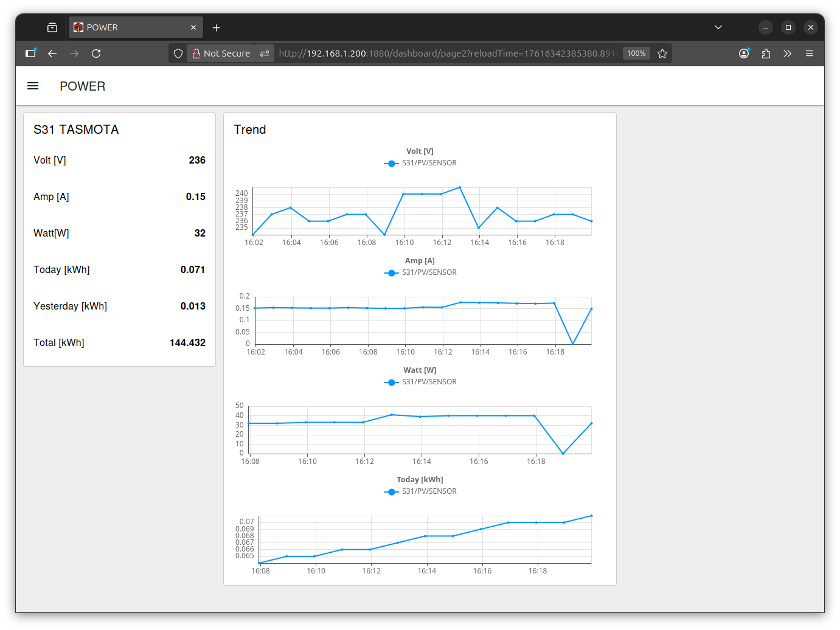The width and height of the screenshot is (840, 630).
Task: Toggle the Watt [W] chart legend series
Action: (x=420, y=382)
